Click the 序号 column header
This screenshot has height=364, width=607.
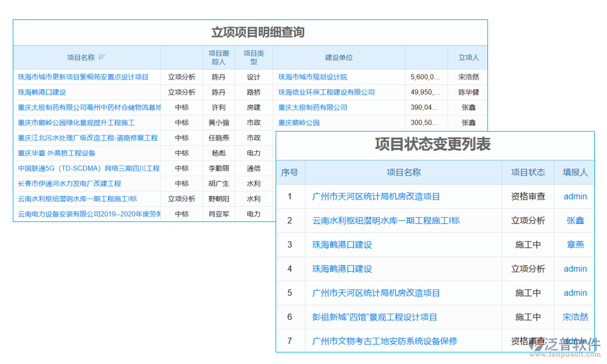pos(291,172)
